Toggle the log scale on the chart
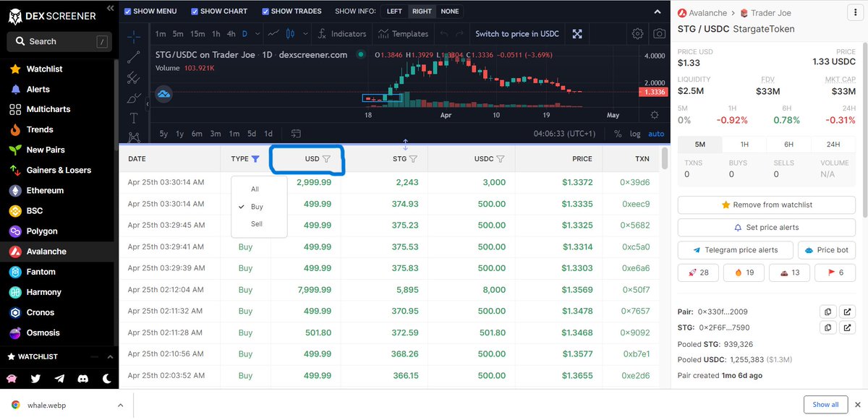The height and width of the screenshot is (420, 868). 635,134
